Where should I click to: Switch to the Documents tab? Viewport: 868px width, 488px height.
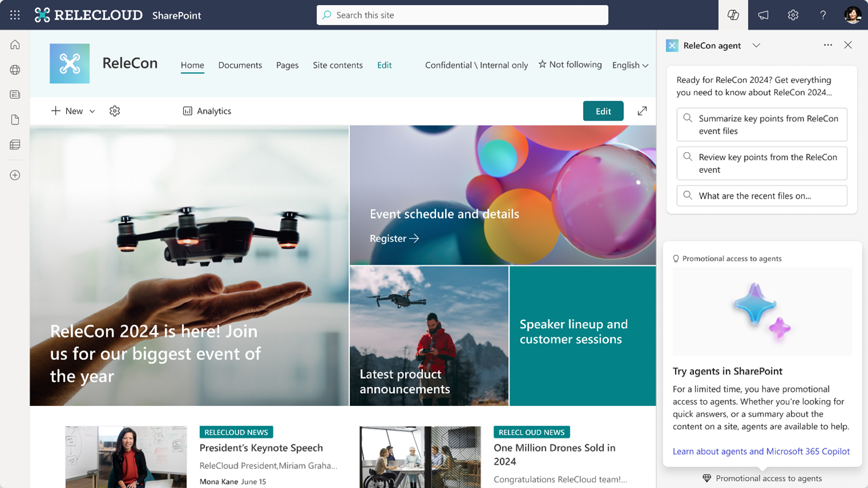click(240, 65)
